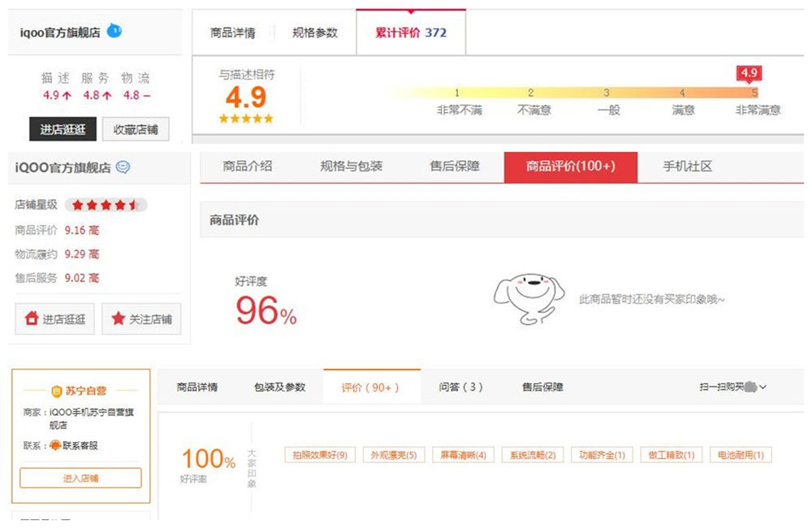Click the large orange 4.9 rating
Image resolution: width=812 pixels, height=528 pixels.
coord(246,97)
